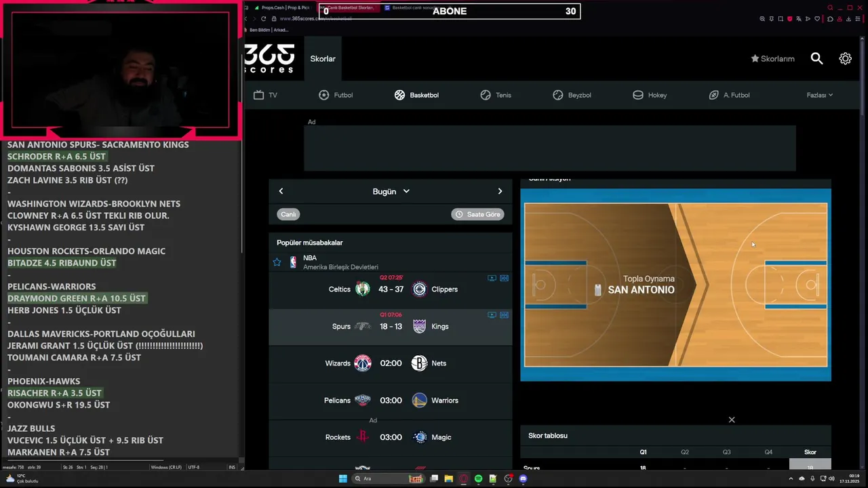The width and height of the screenshot is (868, 488).
Task: Open the Bugün date dropdown
Action: click(x=391, y=192)
